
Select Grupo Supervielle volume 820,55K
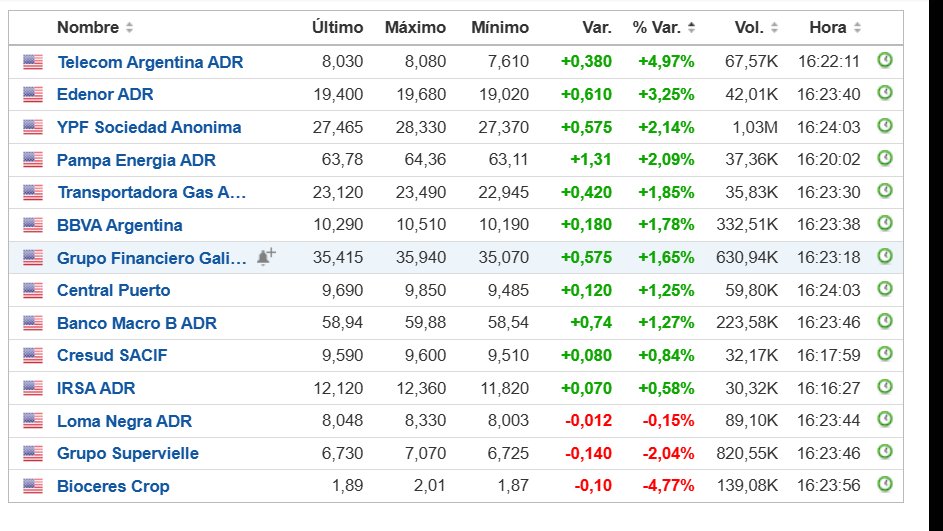(x=747, y=453)
